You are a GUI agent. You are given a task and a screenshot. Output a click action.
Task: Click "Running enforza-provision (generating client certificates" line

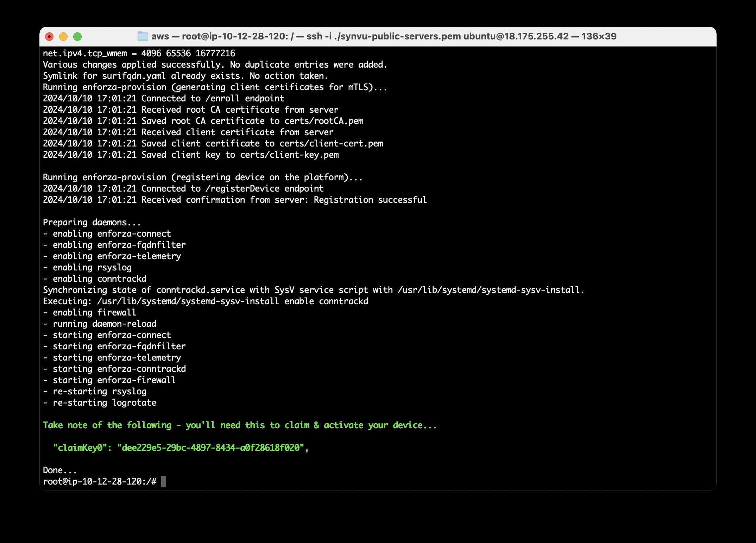(x=215, y=87)
